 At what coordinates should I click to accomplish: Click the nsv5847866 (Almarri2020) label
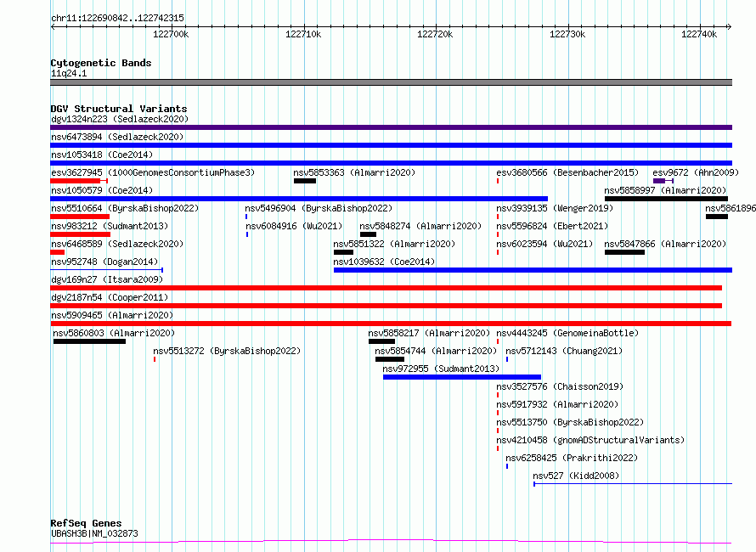pos(665,244)
